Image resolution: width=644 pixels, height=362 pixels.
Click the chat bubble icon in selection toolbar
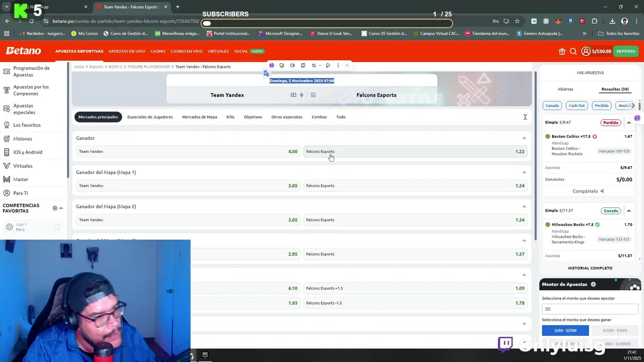pos(328,65)
